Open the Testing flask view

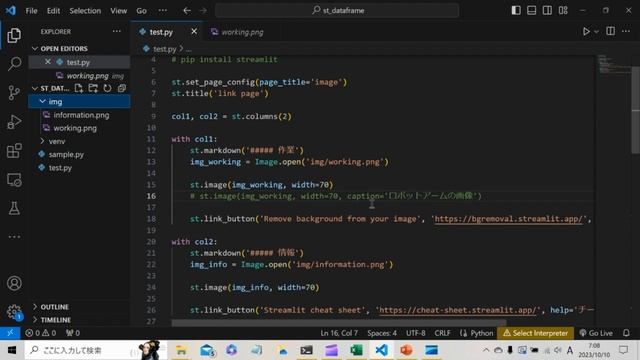[14, 208]
